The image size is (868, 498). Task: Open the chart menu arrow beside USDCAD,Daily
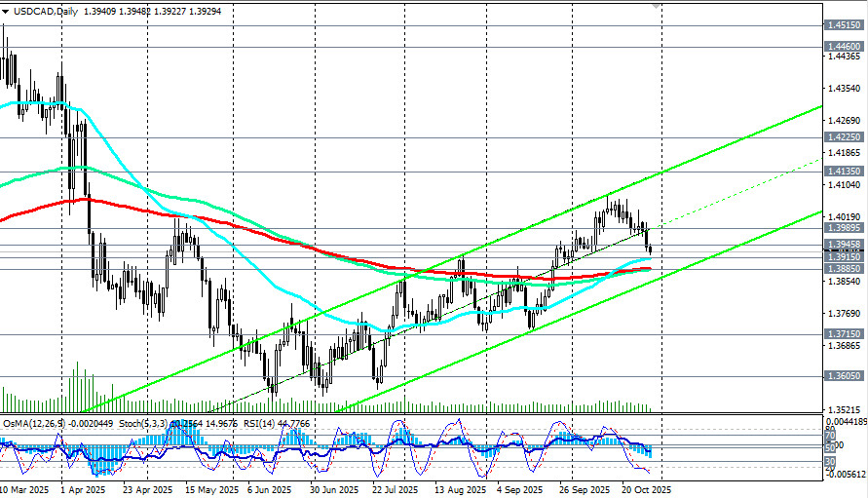click(x=5, y=12)
